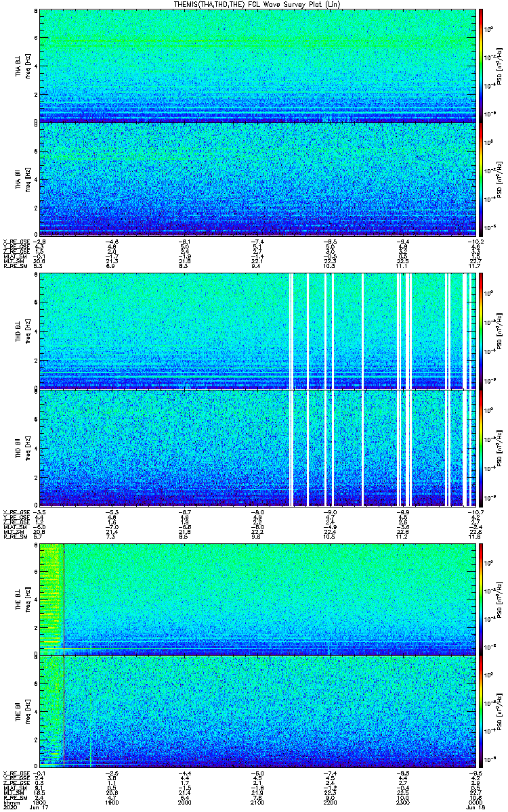The image size is (508, 812).
Task: Click the -10.2 X_RE_GSE value under THA panels
Action: [x=477, y=242]
